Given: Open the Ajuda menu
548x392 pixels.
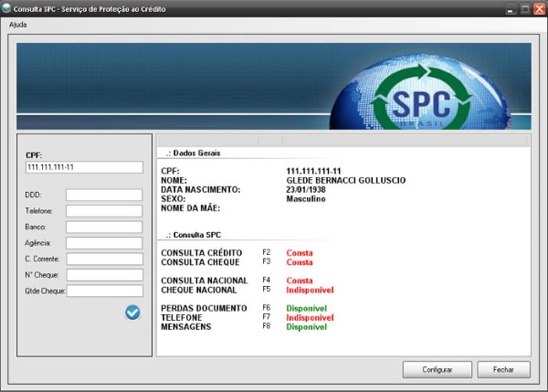Looking at the screenshot, I should (x=18, y=25).
